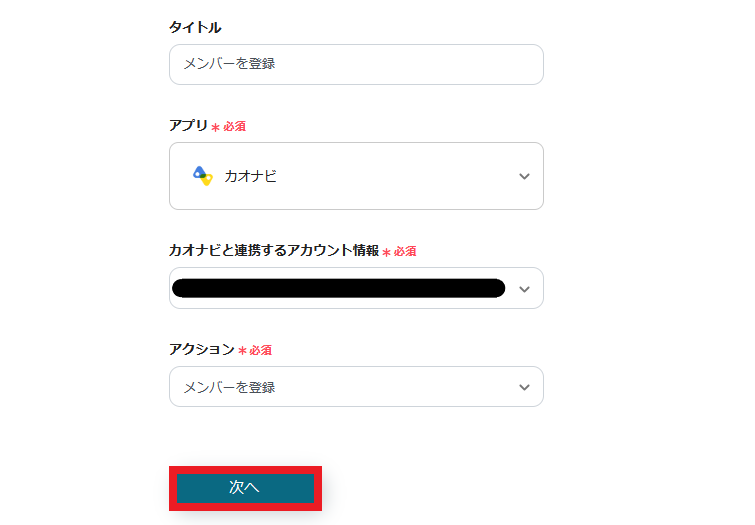The image size is (755, 525).
Task: Click the タイトル label
Action: point(195,27)
